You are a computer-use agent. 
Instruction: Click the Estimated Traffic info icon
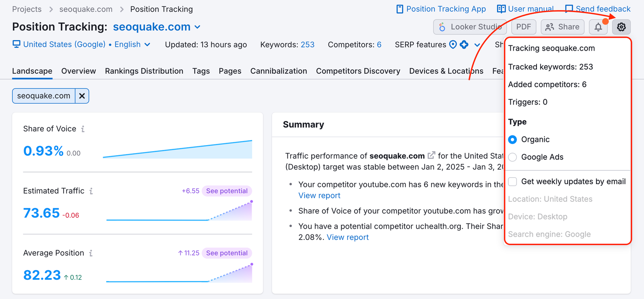click(91, 191)
